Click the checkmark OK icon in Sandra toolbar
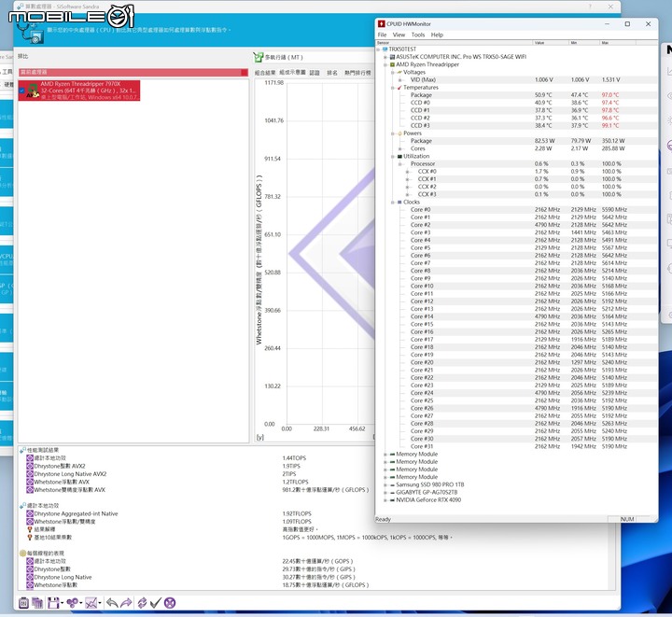The height and width of the screenshot is (617, 672). (155, 603)
